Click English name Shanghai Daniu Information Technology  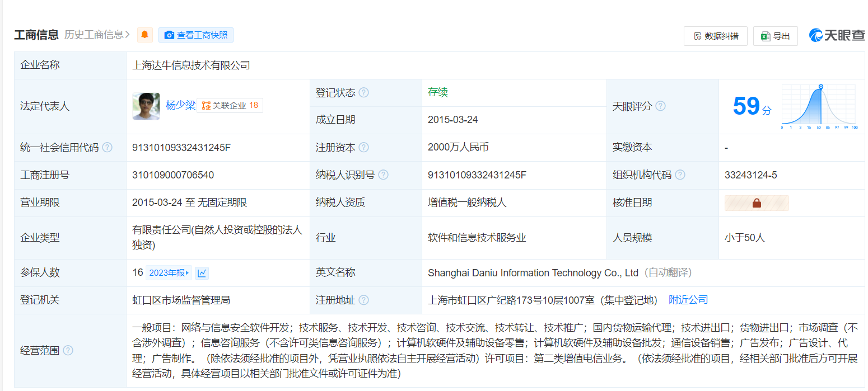pos(533,273)
